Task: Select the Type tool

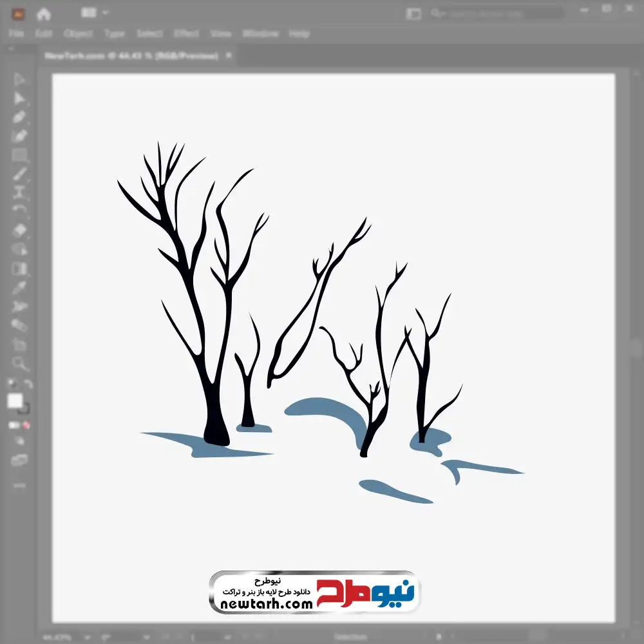Action: click(19, 193)
